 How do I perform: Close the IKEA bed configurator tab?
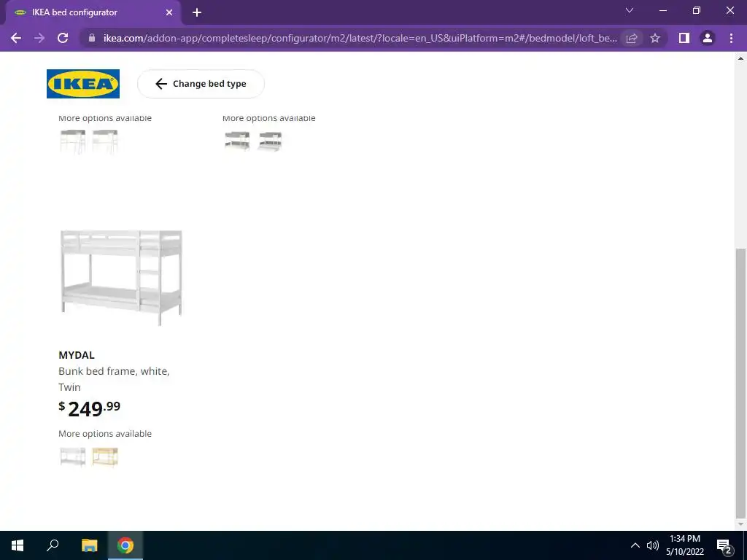169,13
